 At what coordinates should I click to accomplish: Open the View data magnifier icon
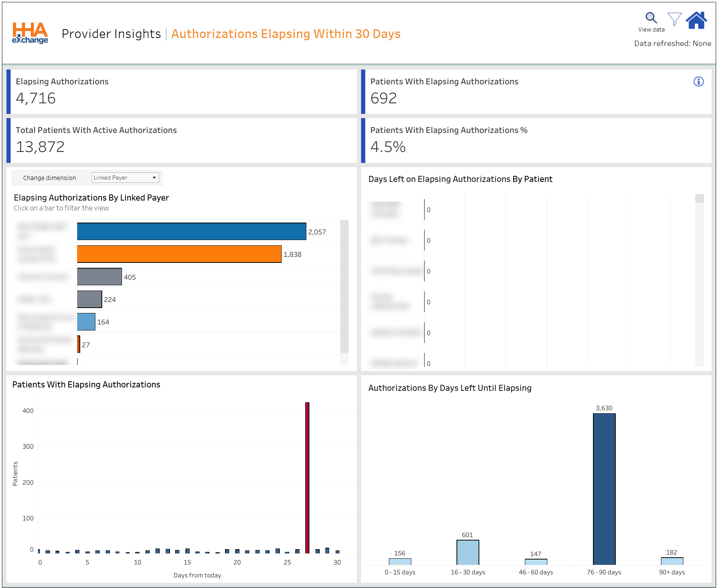click(651, 18)
